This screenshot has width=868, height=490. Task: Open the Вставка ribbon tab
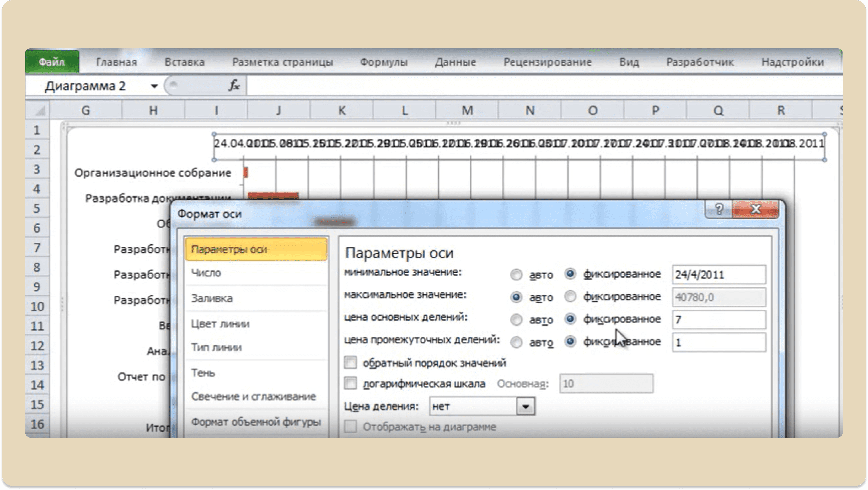[184, 62]
